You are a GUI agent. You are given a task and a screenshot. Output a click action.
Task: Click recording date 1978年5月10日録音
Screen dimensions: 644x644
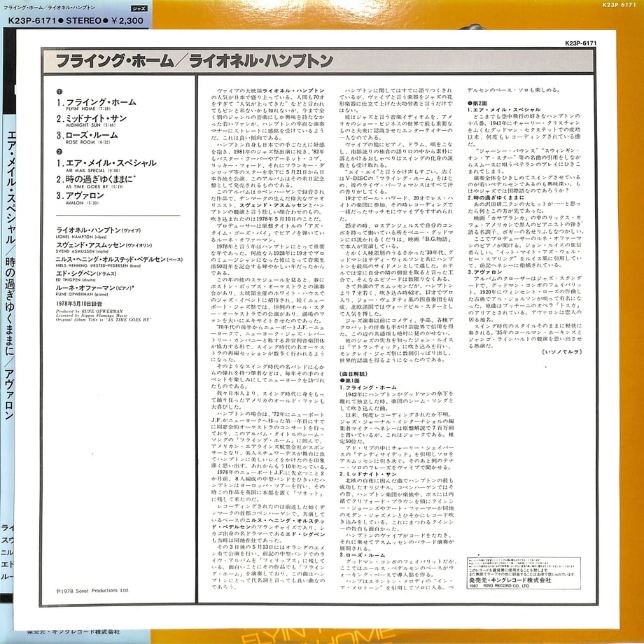tap(79, 304)
